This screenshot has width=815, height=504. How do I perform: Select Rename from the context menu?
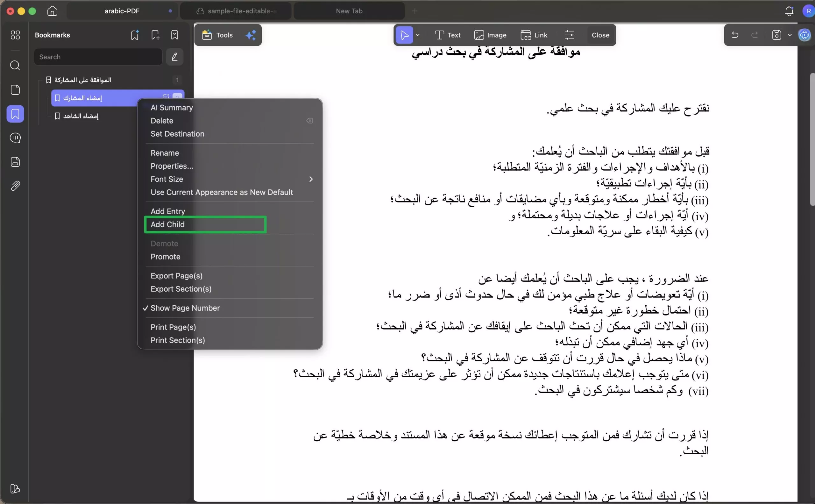[x=165, y=153]
